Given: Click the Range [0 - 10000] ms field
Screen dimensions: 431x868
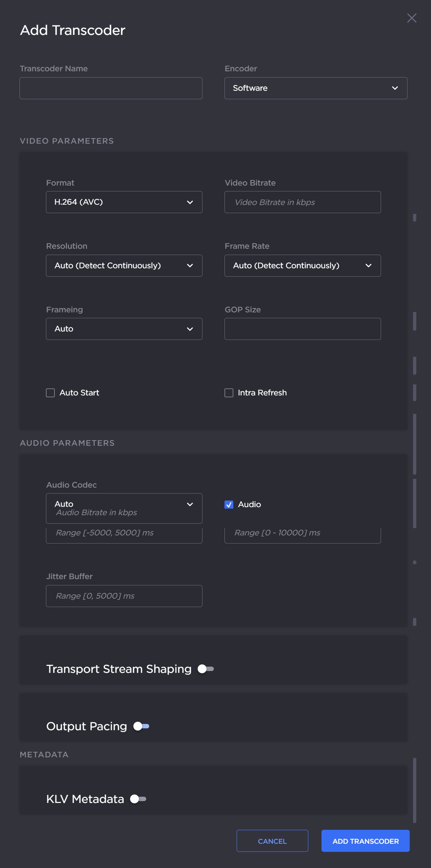Looking at the screenshot, I should click(x=302, y=534).
